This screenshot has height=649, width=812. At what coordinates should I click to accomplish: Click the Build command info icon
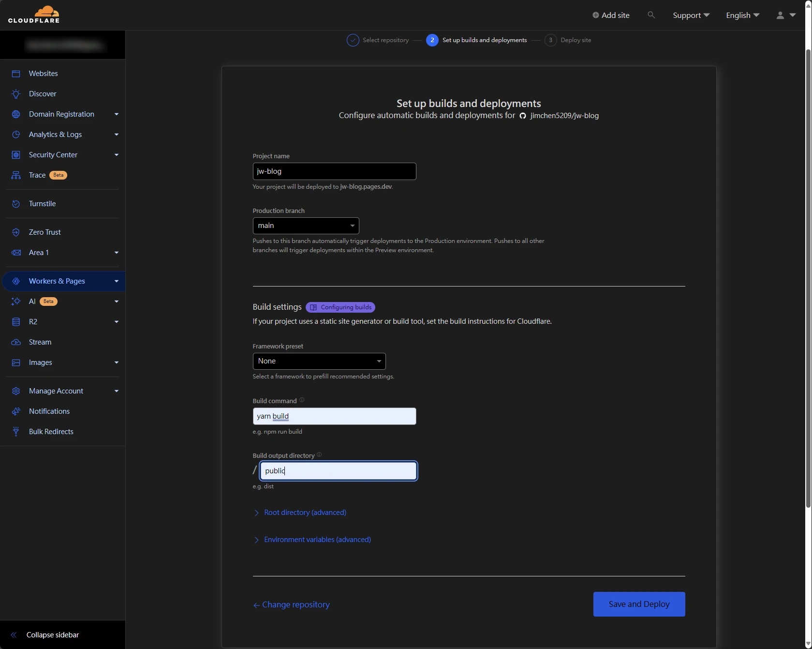(x=302, y=400)
